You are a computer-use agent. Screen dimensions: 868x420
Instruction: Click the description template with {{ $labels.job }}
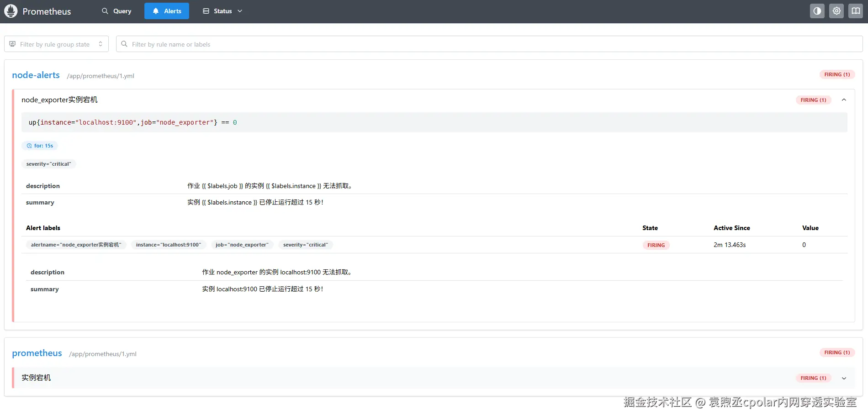[270, 186]
